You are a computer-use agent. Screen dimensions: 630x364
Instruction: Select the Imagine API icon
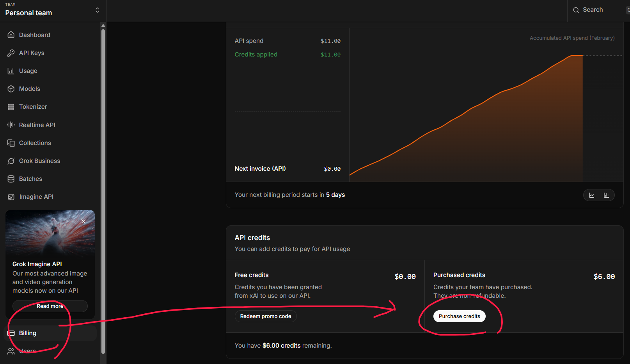(11, 197)
